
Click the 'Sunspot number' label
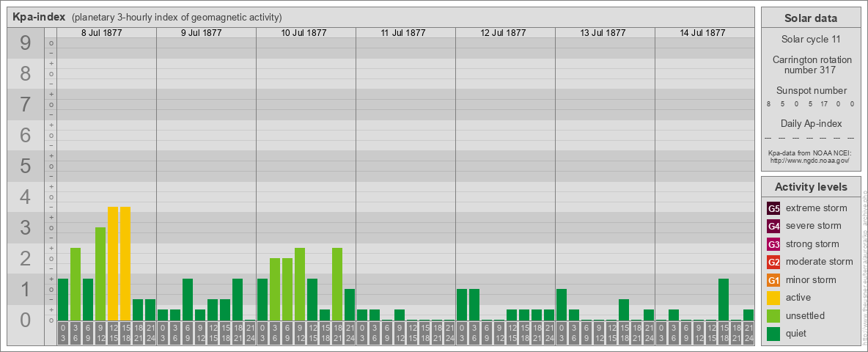pyautogui.click(x=811, y=91)
